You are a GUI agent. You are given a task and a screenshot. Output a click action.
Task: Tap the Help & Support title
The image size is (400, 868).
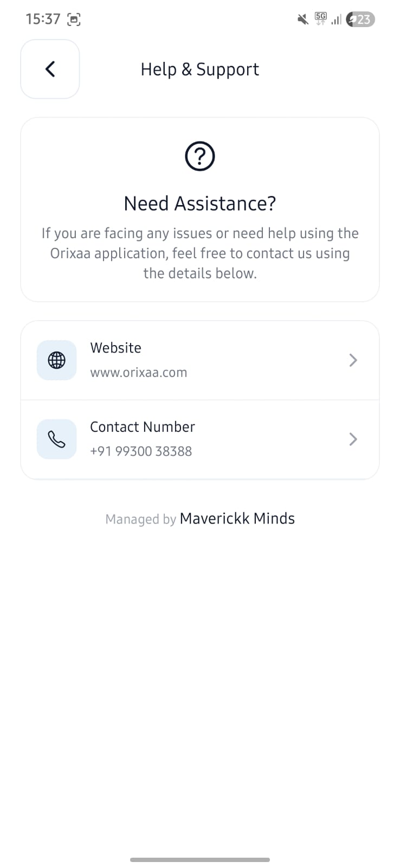pos(199,69)
